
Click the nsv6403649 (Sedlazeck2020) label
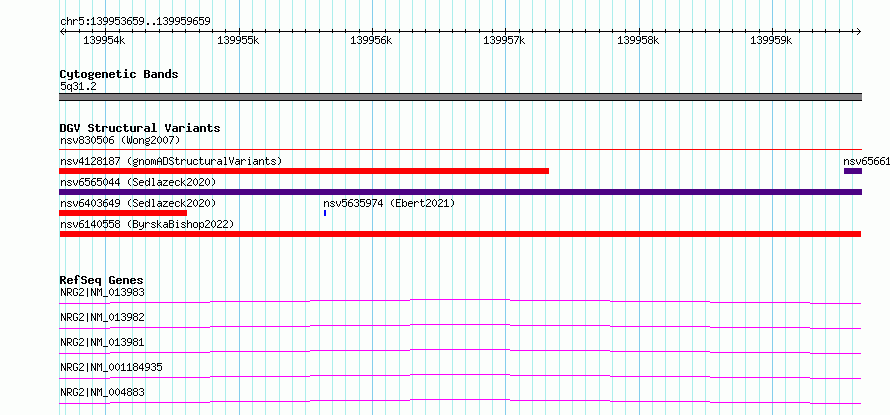coord(138,203)
